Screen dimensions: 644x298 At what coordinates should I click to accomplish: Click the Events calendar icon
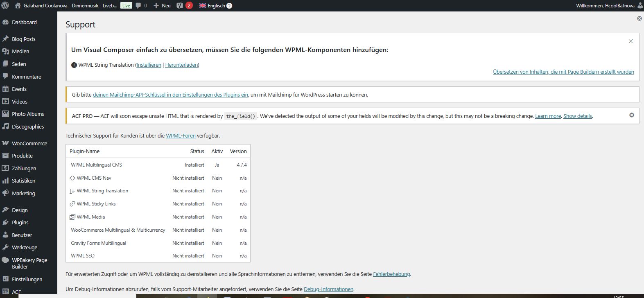coord(5,89)
